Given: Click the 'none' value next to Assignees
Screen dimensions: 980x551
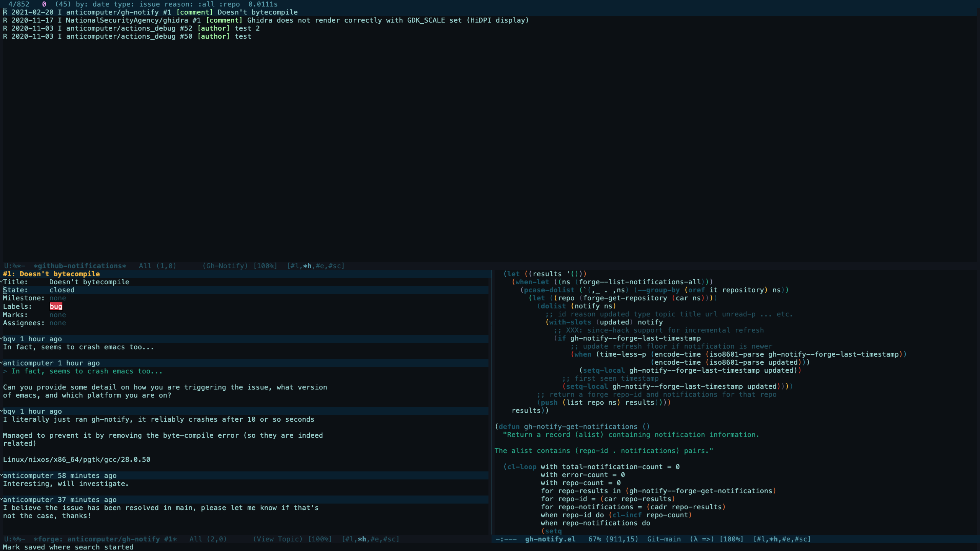Looking at the screenshot, I should [x=57, y=323].
